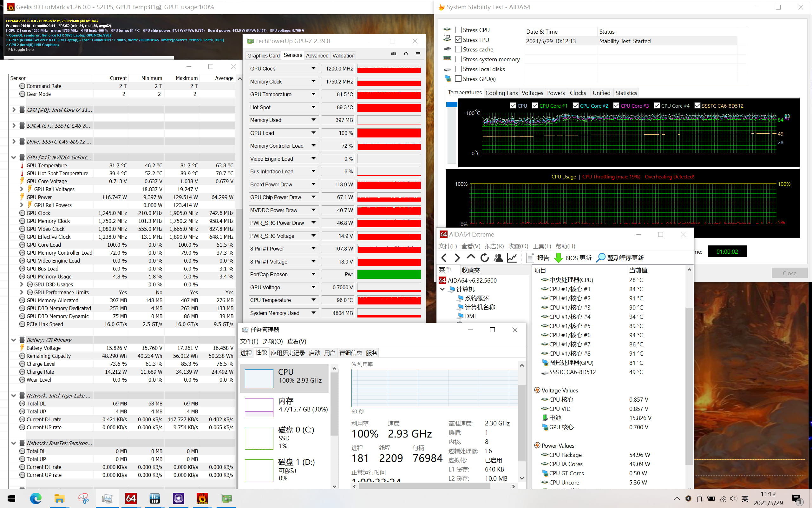Open the Hot Spot sensor dropdown
Viewport: 812px width, 508px height.
313,107
